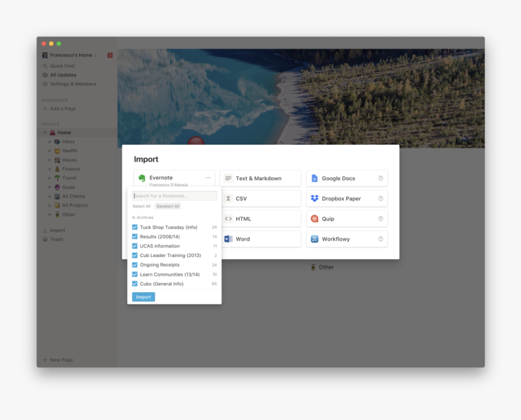Click Select All notebooks link
The height and width of the screenshot is (420, 521).
tap(142, 206)
